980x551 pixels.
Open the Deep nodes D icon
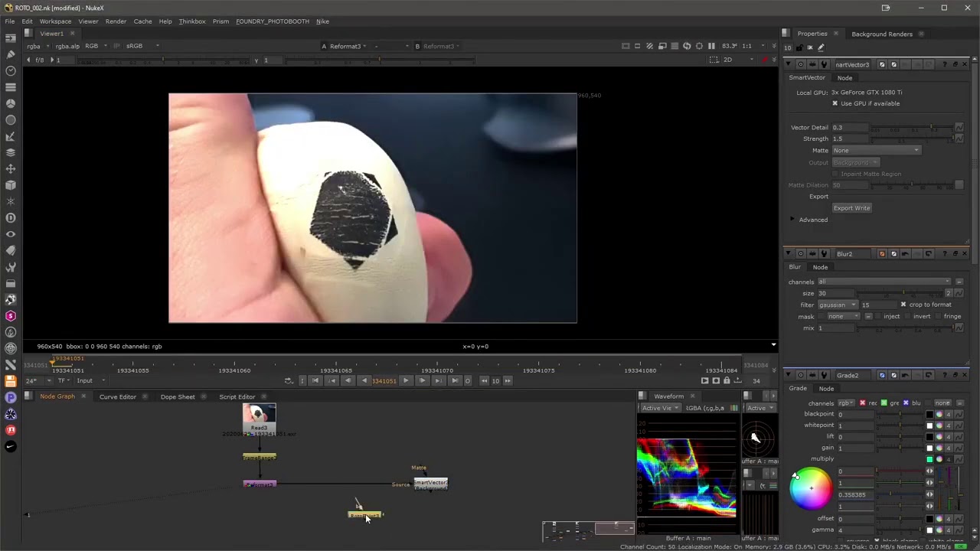(x=11, y=218)
